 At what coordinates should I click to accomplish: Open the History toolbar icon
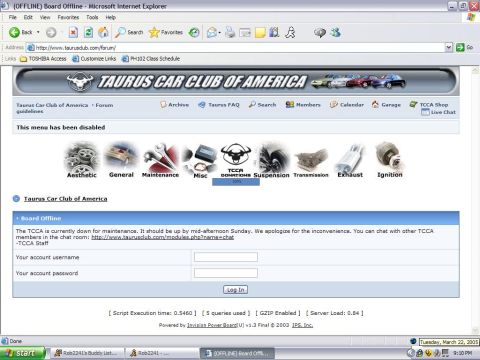(x=194, y=32)
